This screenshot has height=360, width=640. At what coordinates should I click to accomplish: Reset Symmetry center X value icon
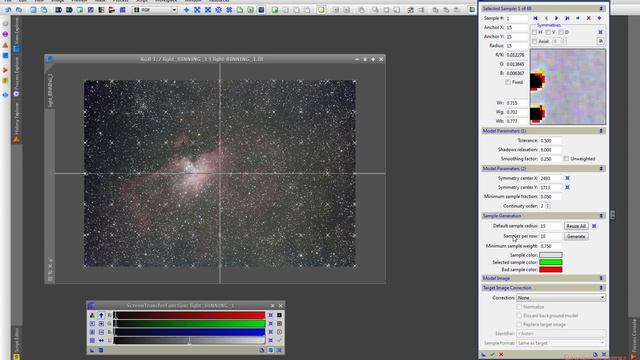click(x=567, y=178)
